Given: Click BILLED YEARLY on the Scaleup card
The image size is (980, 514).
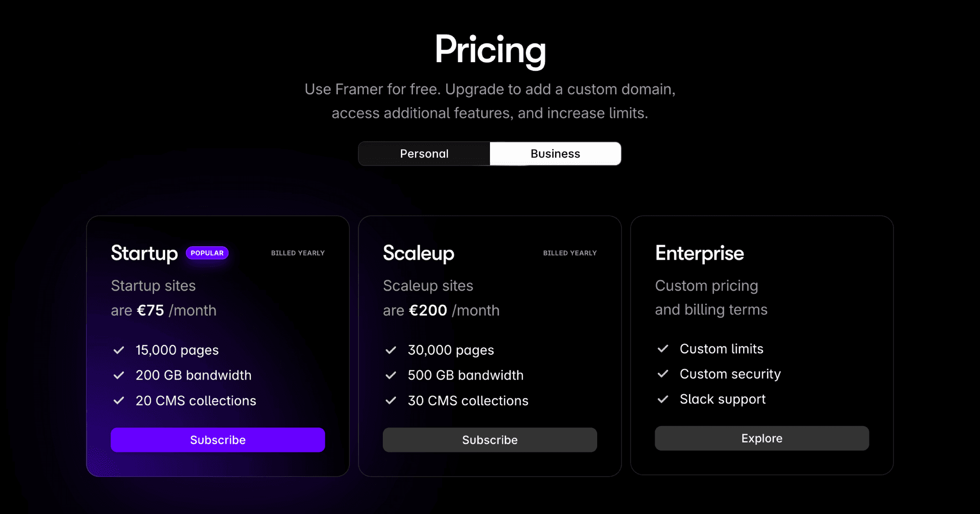Looking at the screenshot, I should tap(569, 253).
